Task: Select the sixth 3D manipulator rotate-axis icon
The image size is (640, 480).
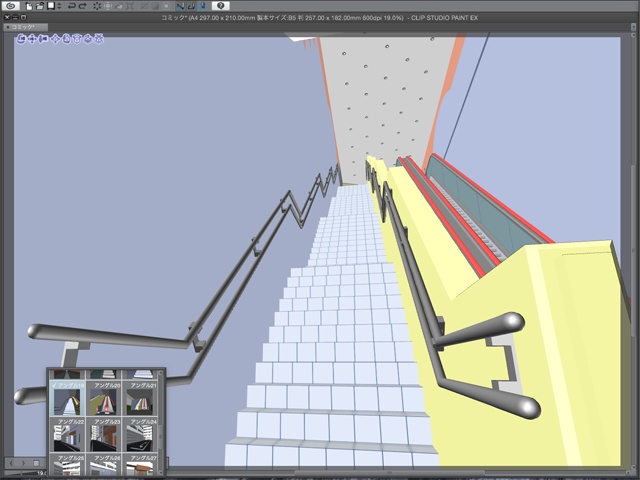Action: click(77, 39)
